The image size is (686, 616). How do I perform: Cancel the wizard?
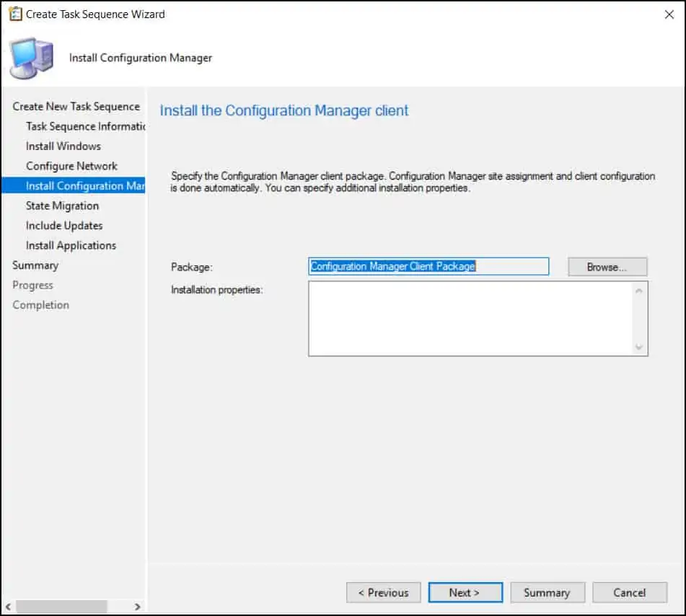pos(630,593)
